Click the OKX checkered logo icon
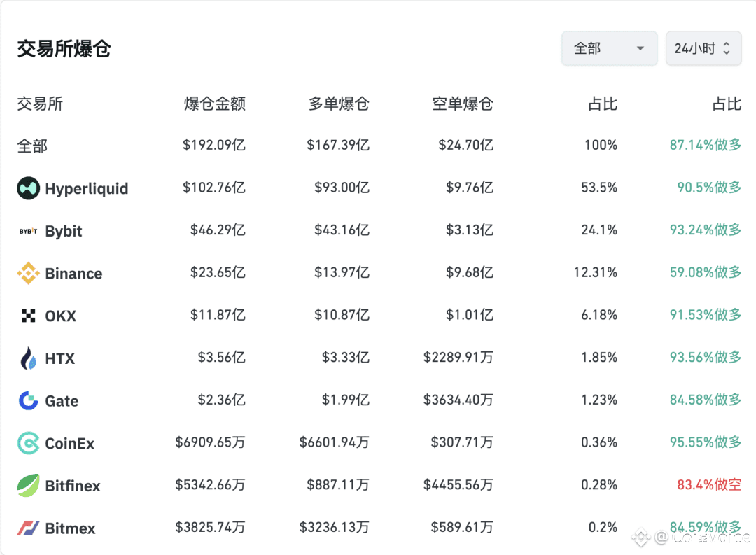The image size is (756, 555). click(x=29, y=316)
